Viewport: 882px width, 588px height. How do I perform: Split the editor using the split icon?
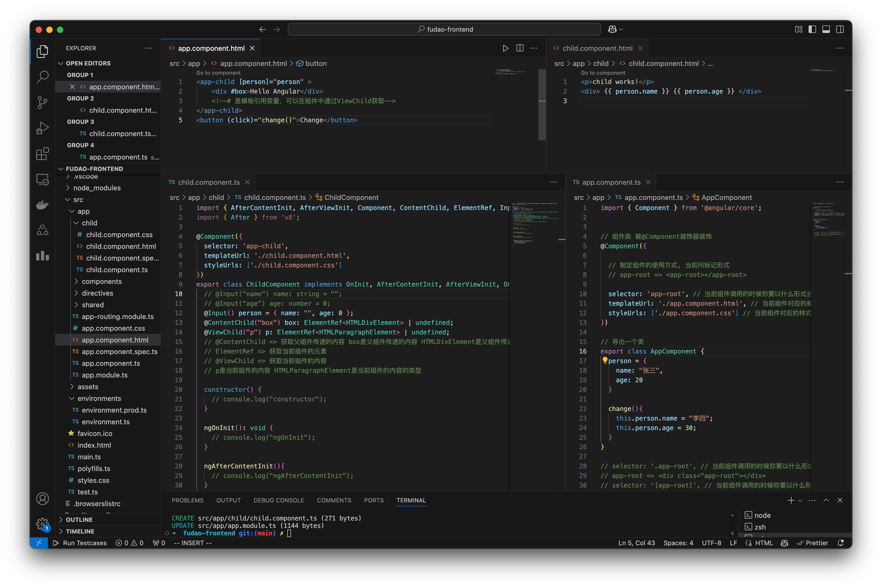tap(519, 48)
